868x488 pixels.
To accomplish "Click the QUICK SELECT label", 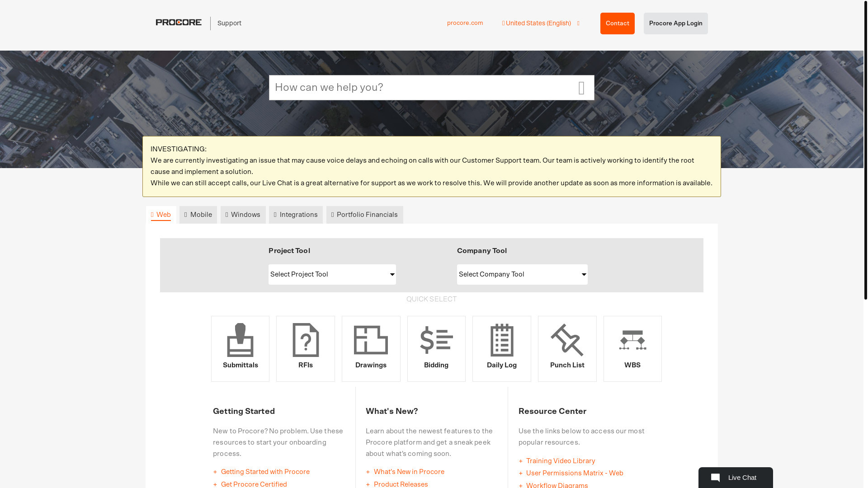I will click(431, 299).
